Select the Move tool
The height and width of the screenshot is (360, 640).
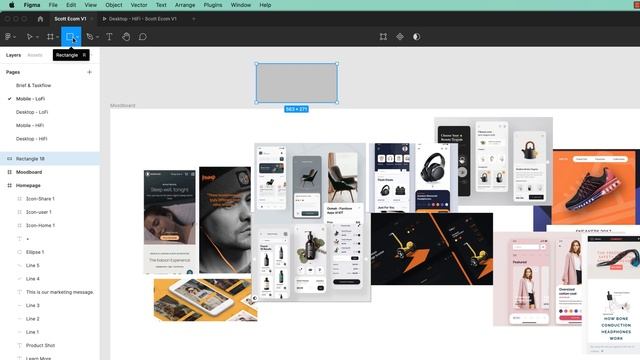click(29, 37)
